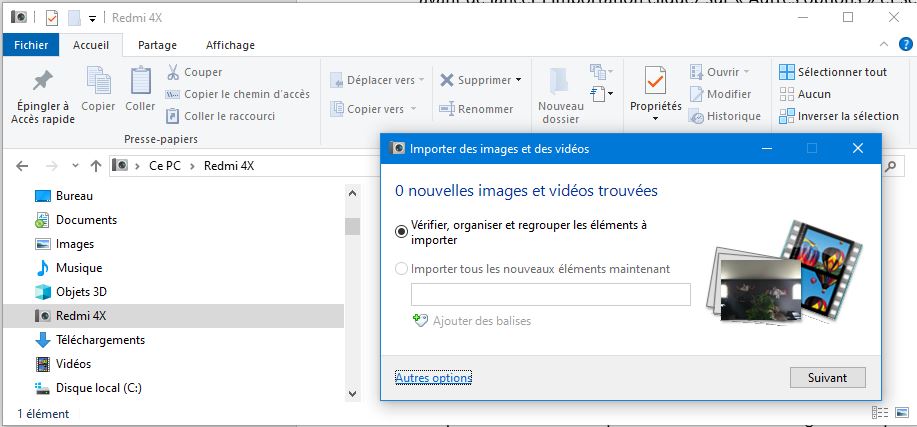Switch to the Accueil tab
917x427 pixels.
pos(91,45)
